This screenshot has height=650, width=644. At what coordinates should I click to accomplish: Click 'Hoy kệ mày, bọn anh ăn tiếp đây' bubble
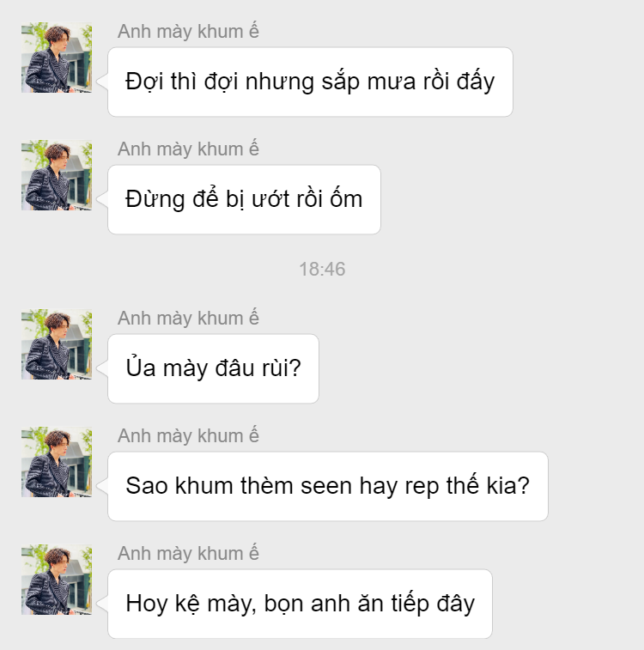pyautogui.click(x=300, y=604)
